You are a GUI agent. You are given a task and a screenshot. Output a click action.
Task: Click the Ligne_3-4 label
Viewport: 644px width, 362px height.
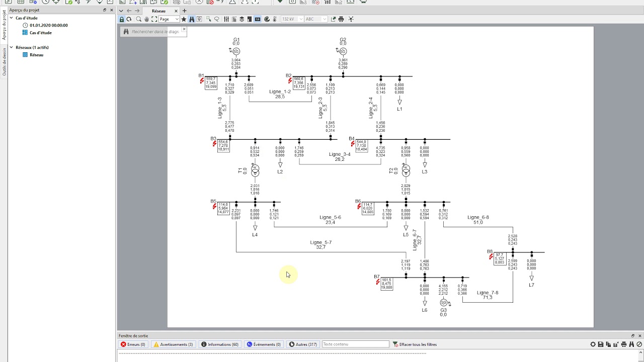[x=340, y=154]
